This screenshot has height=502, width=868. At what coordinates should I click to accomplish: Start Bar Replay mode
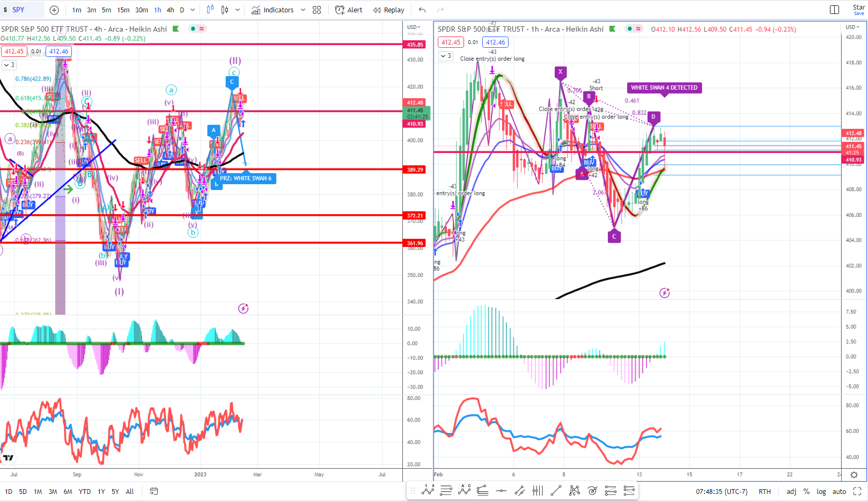(x=388, y=10)
